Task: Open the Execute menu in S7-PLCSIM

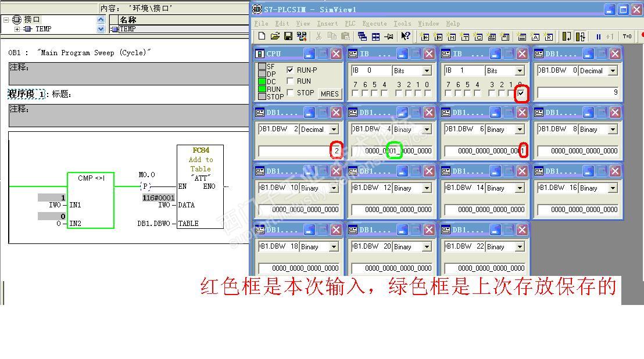Action: (x=374, y=23)
